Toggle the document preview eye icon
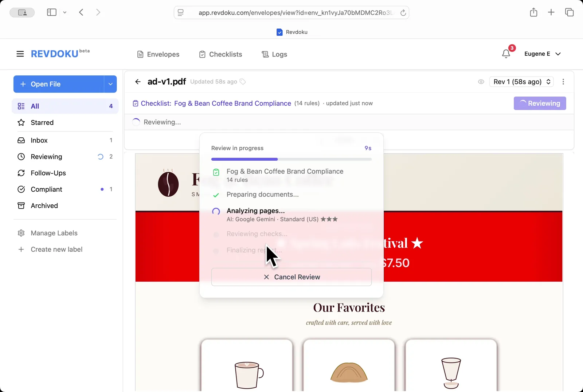The width and height of the screenshot is (583, 392). [481, 82]
